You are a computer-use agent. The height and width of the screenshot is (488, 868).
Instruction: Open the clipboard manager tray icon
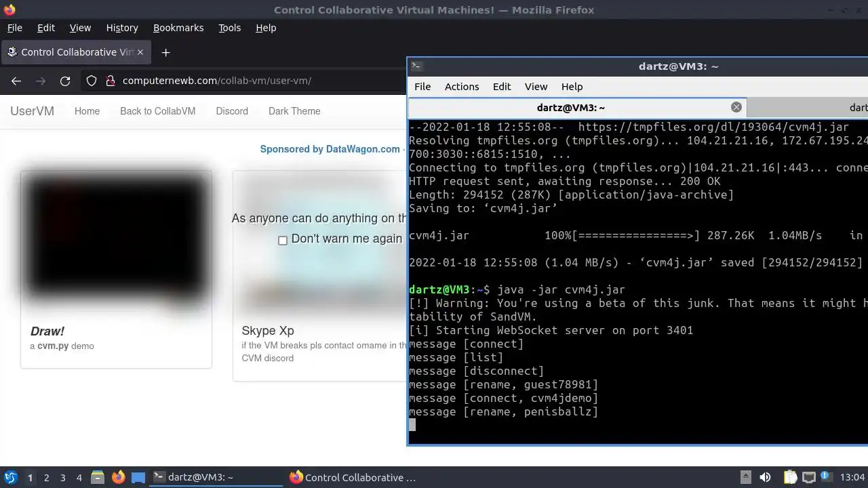790,477
